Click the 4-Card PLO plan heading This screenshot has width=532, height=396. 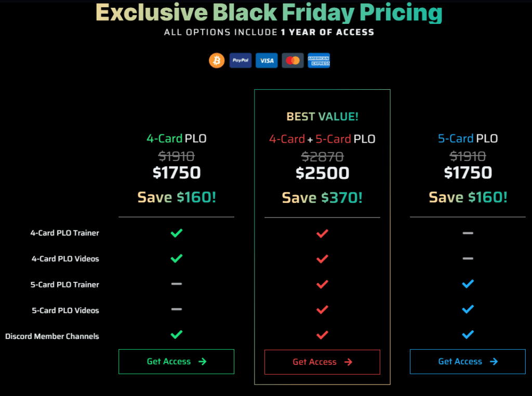(176, 139)
